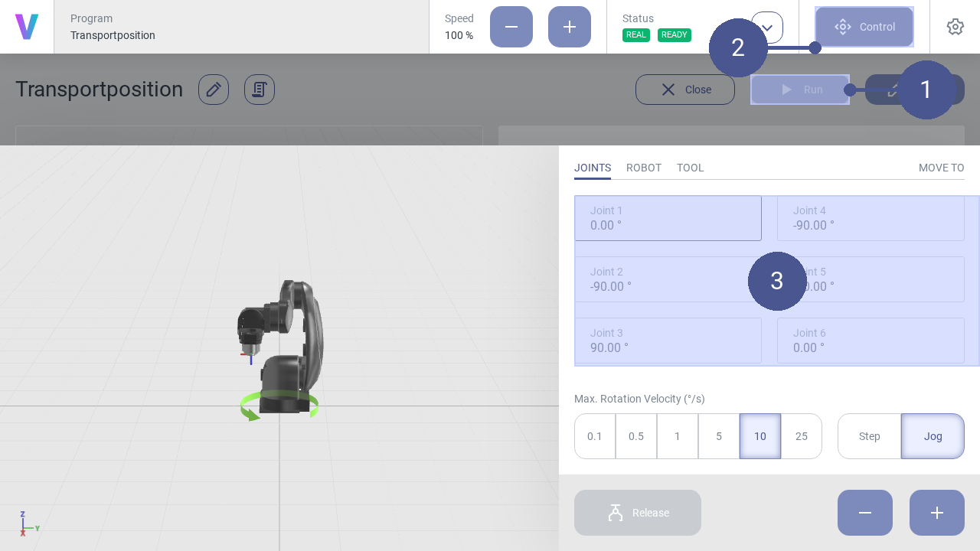980x551 pixels.
Task: Select the Joint 1 value field
Action: pos(668,218)
